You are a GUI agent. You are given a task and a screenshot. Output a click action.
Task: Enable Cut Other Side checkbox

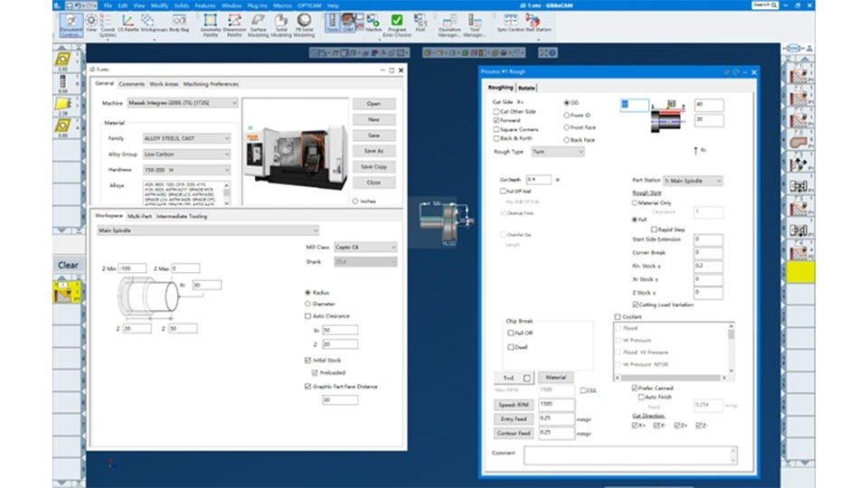(x=496, y=112)
